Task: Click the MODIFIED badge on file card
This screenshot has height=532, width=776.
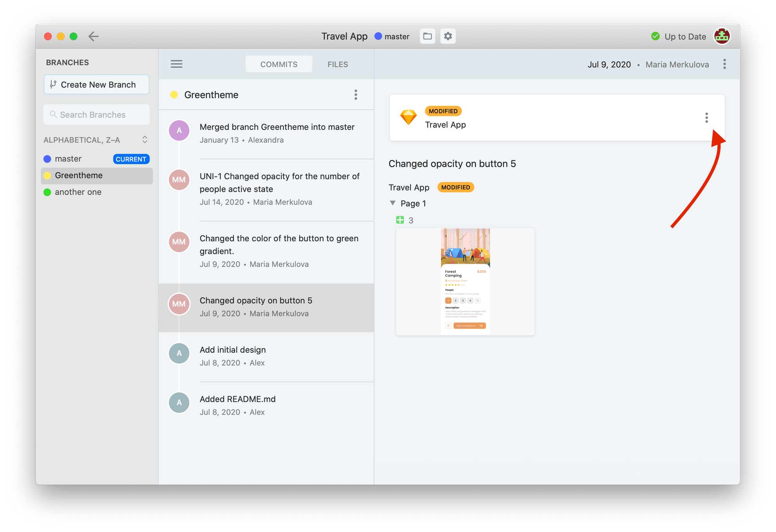Action: (x=443, y=111)
